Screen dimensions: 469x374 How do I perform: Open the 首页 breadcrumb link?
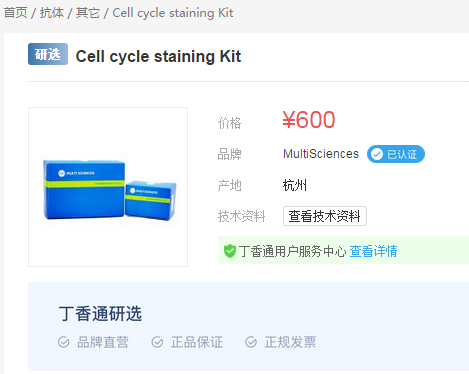point(15,13)
